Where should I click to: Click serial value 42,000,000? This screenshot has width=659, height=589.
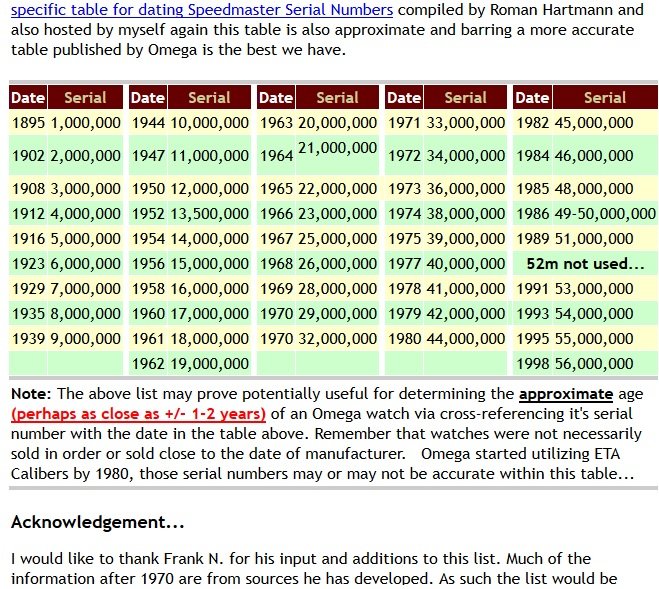click(466, 314)
